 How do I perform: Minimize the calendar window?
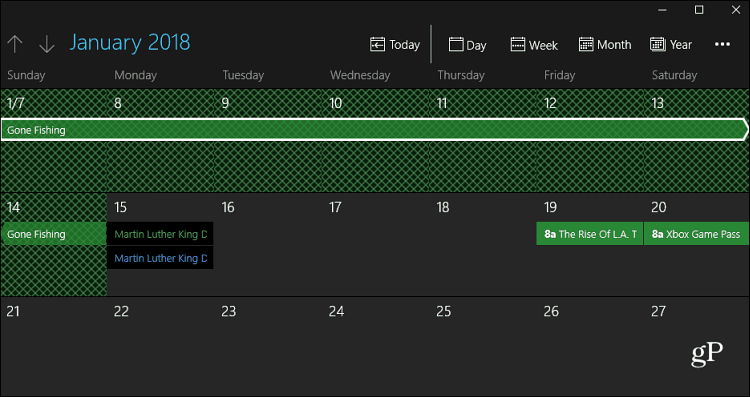tap(662, 10)
